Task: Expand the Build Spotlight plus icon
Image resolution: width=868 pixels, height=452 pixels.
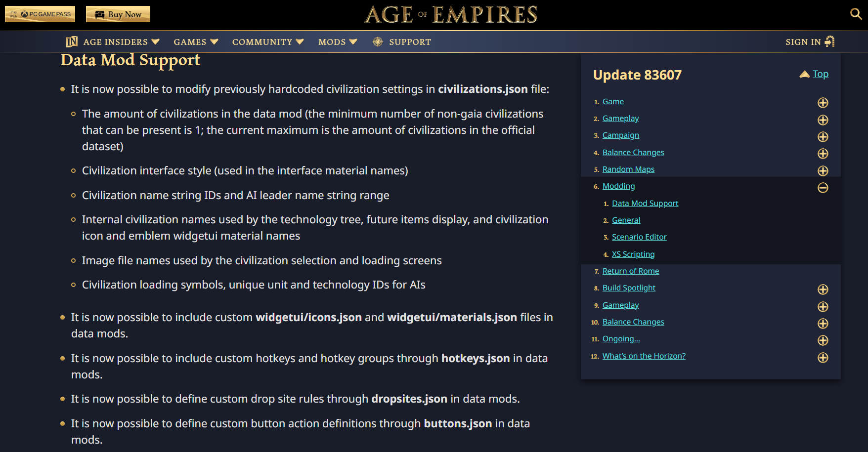Action: pyautogui.click(x=823, y=289)
